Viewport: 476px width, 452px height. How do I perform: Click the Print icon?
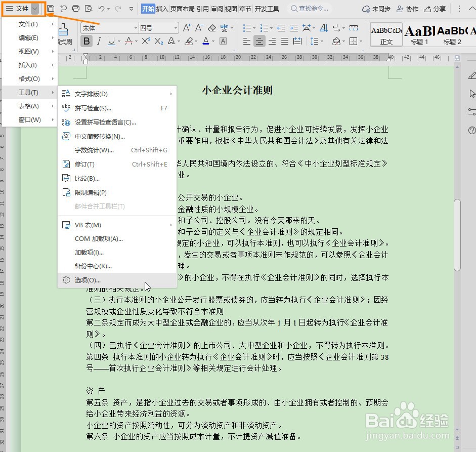click(x=76, y=9)
